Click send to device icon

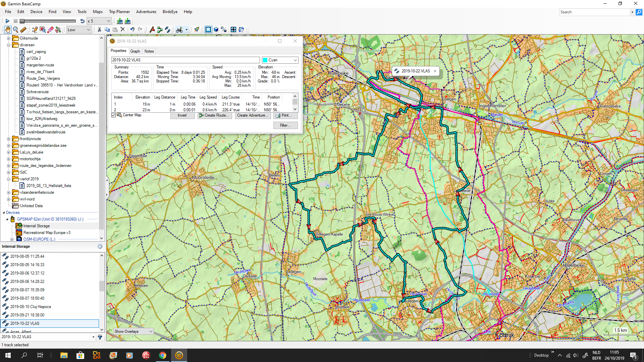coord(128,21)
